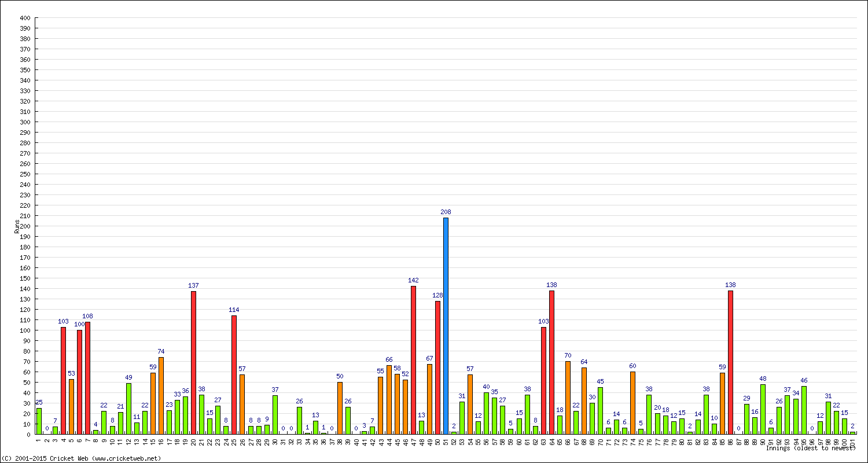
Task: Select the orange bar labeled 53
Action: 71,407
